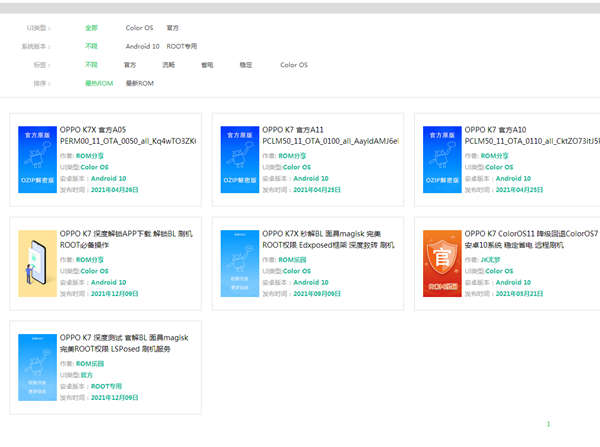This screenshot has width=600, height=447.
Task: Sort the list by 最热ROM
Action: 99,83
